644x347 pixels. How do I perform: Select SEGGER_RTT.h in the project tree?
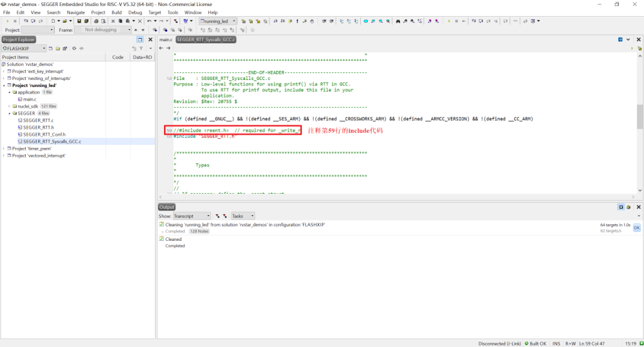38,128
